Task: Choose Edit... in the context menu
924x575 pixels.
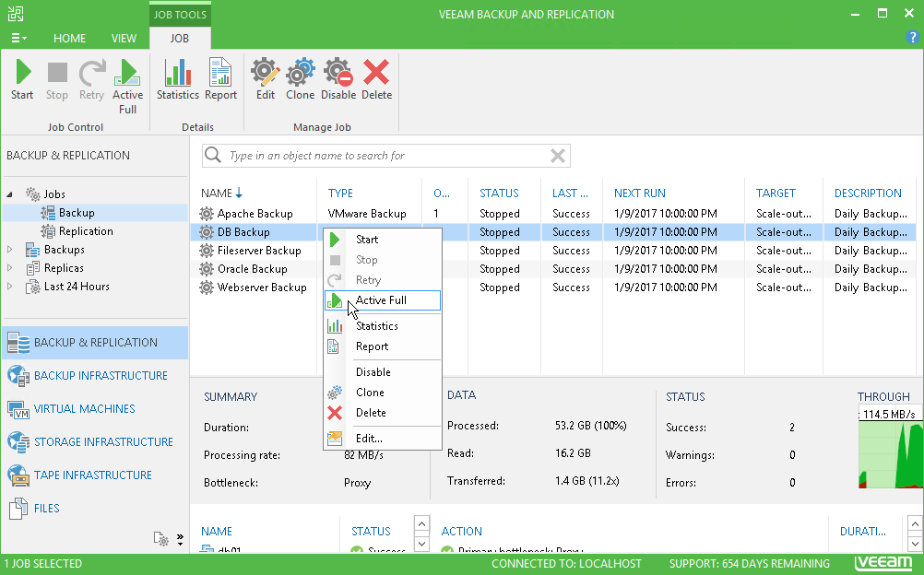Action: (x=383, y=439)
